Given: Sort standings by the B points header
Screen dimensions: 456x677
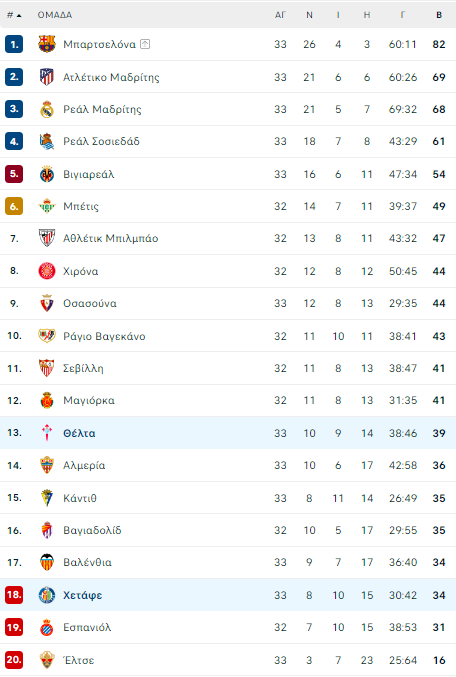Looking at the screenshot, I should (439, 15).
